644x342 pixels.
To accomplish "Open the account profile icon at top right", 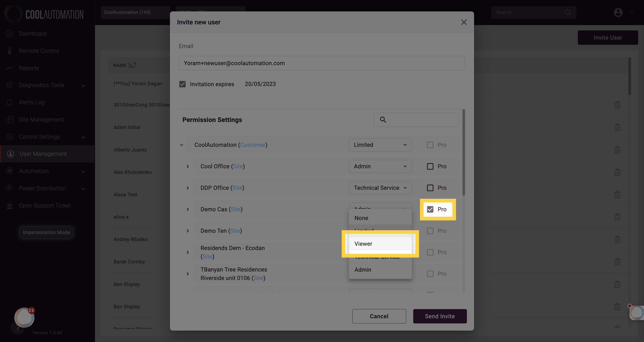I will pos(618,12).
